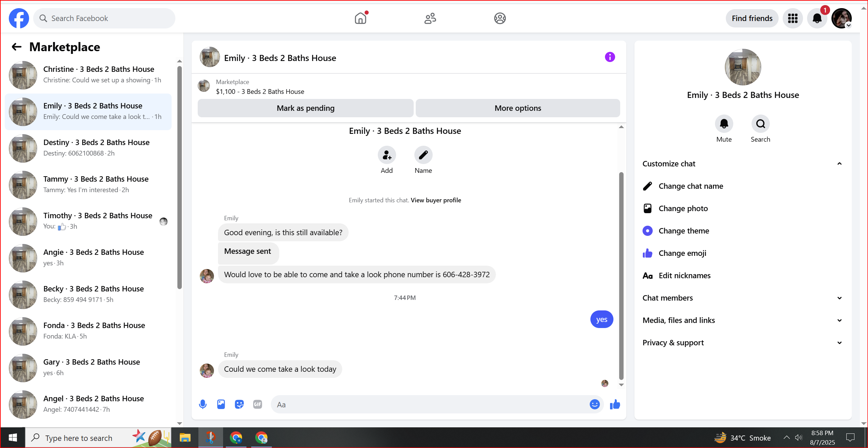Choose a GIF in composer

(x=257, y=404)
